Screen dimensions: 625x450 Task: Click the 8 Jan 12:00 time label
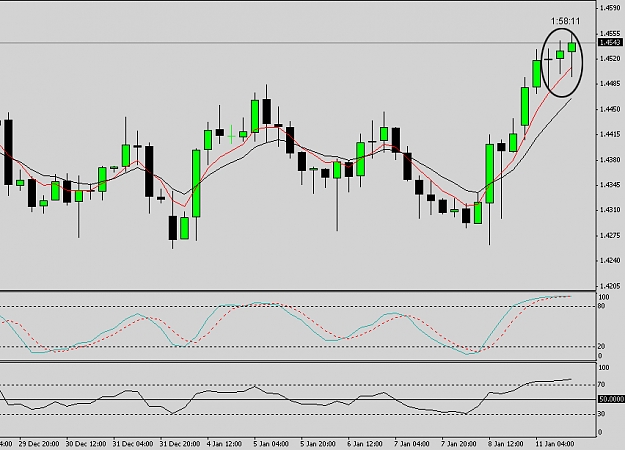coord(505,444)
